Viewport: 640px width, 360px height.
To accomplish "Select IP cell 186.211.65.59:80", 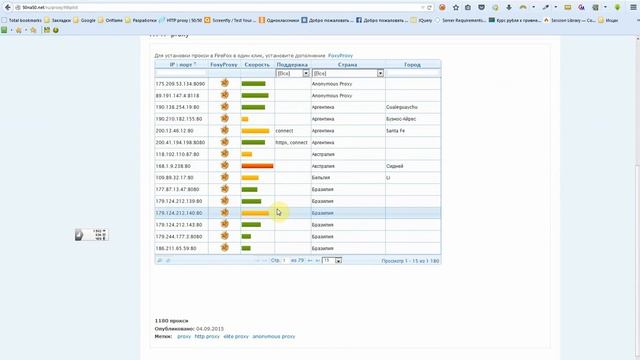I will point(182,248).
